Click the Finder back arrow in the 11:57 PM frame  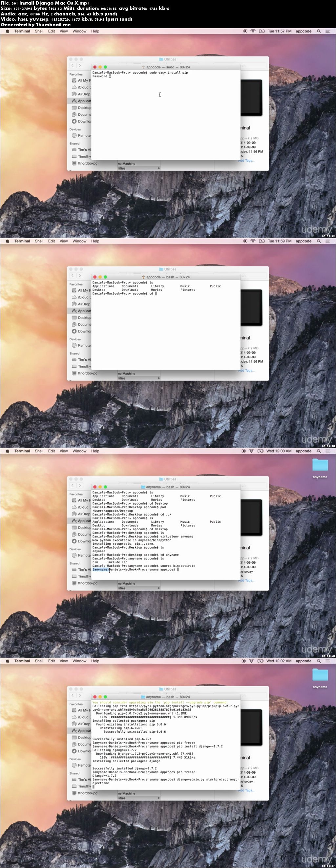click(x=73, y=65)
